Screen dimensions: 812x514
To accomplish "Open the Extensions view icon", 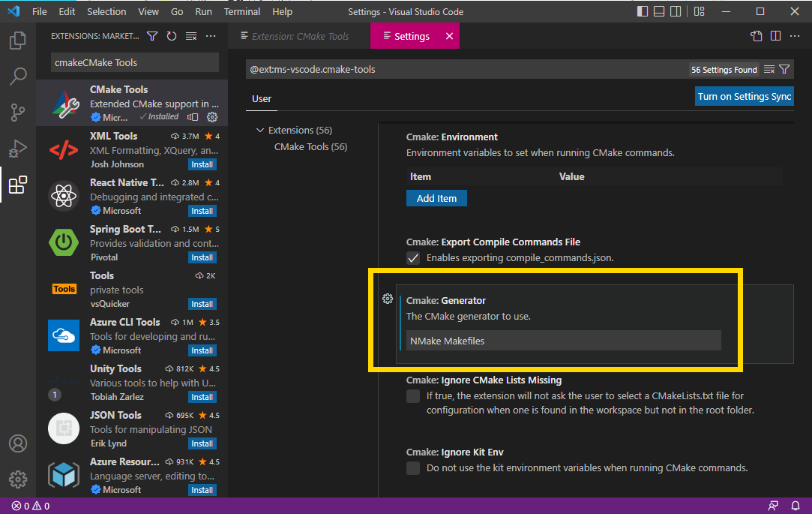I will pos(17,185).
